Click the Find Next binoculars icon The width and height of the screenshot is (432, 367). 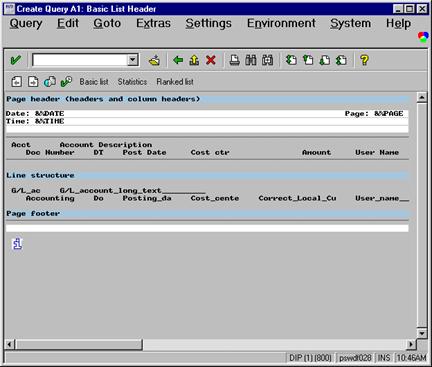(267, 60)
